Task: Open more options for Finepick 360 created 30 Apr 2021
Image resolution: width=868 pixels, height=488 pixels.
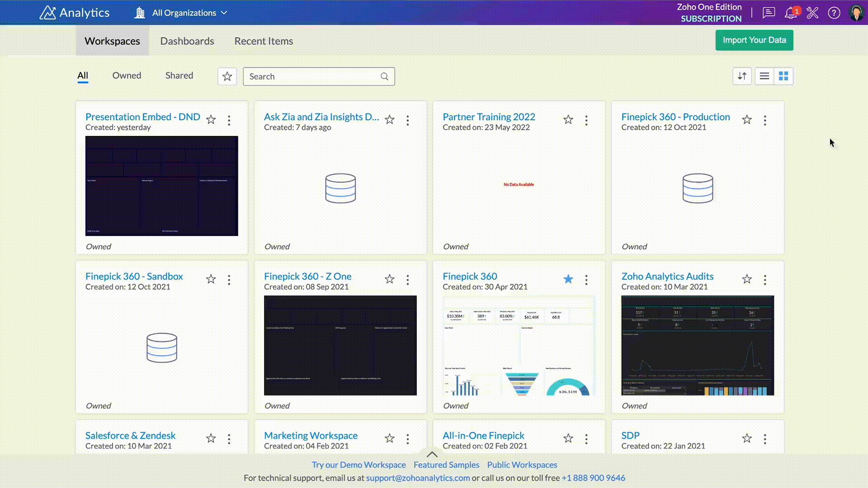Action: pyautogui.click(x=586, y=280)
